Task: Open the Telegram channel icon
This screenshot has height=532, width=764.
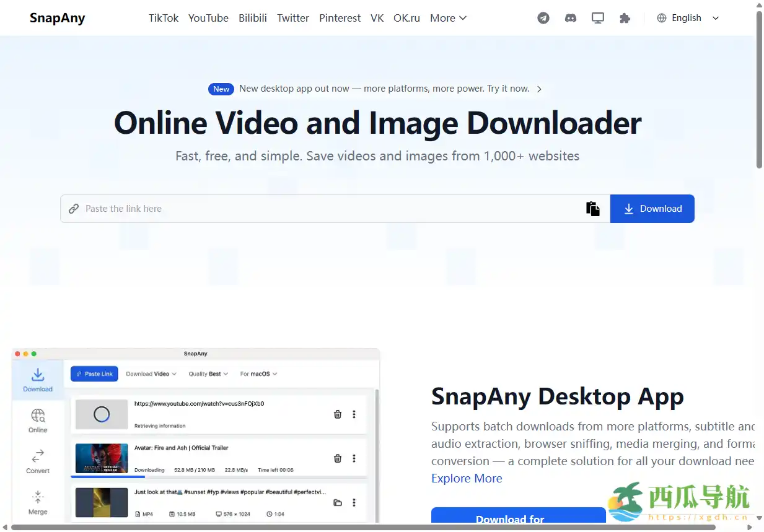Action: pos(543,18)
